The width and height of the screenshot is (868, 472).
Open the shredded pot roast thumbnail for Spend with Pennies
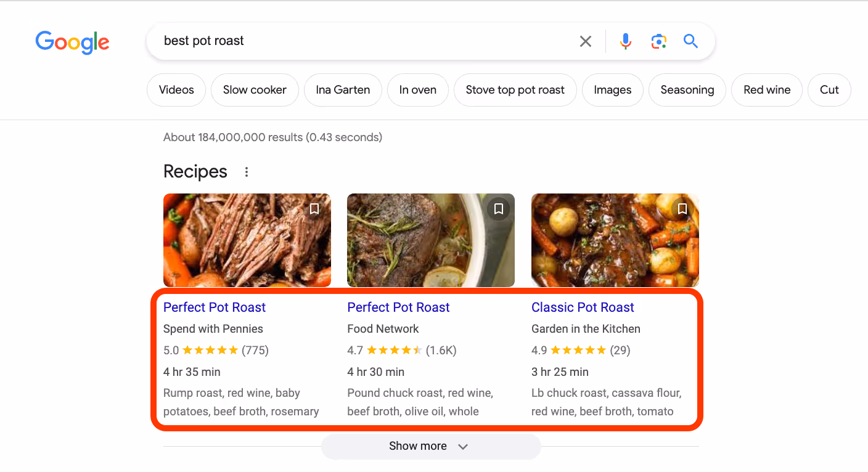pos(247,240)
